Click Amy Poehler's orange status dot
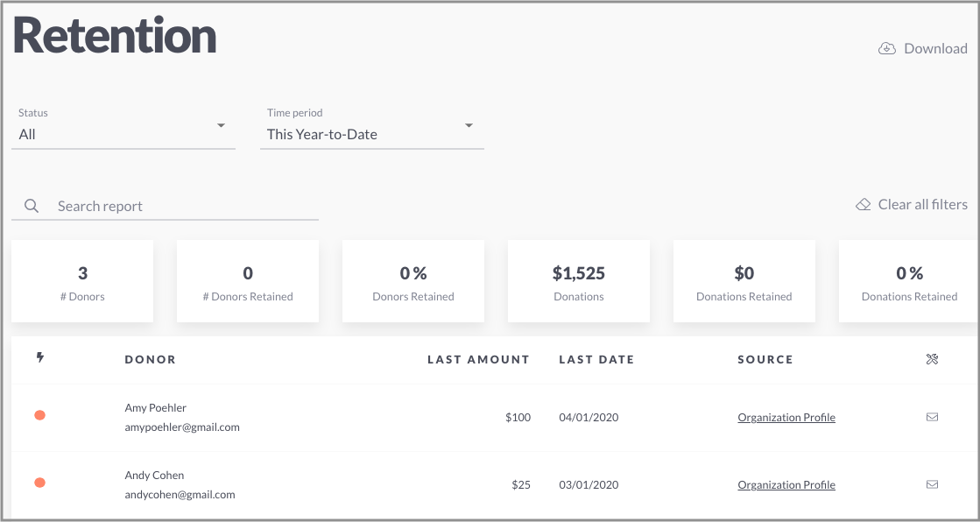 [40, 415]
